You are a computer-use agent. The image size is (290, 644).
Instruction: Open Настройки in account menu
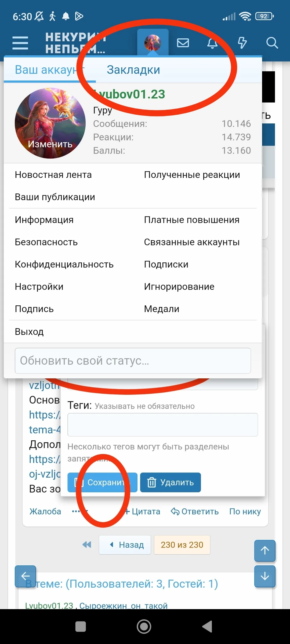[39, 287]
